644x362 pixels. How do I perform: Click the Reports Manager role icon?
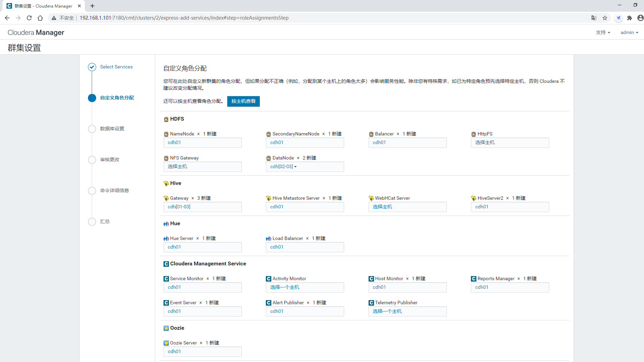[x=474, y=279]
